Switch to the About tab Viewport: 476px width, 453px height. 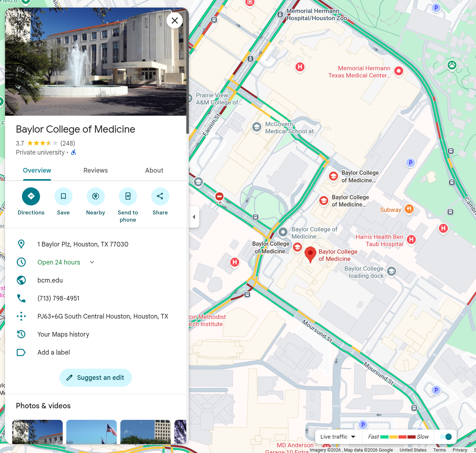pyautogui.click(x=154, y=170)
